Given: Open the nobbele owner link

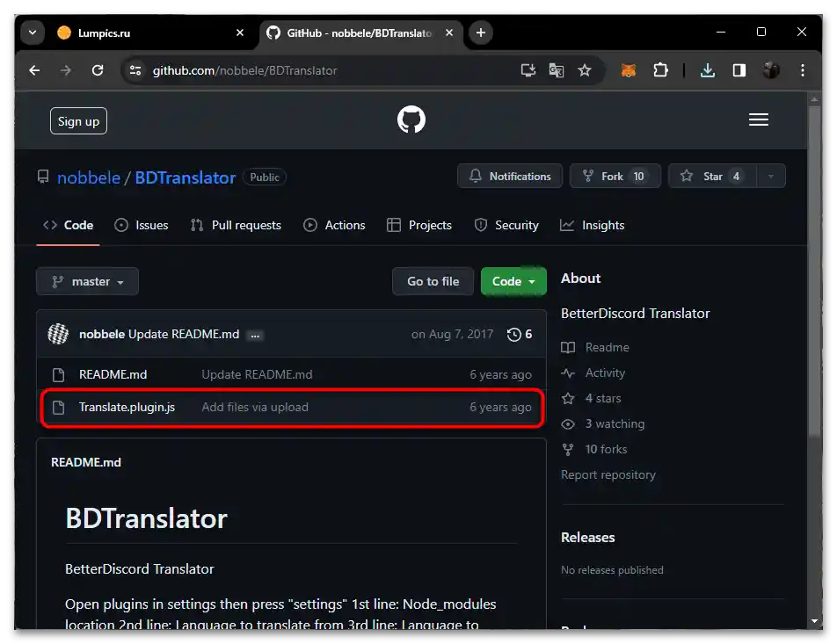Looking at the screenshot, I should tap(89, 177).
